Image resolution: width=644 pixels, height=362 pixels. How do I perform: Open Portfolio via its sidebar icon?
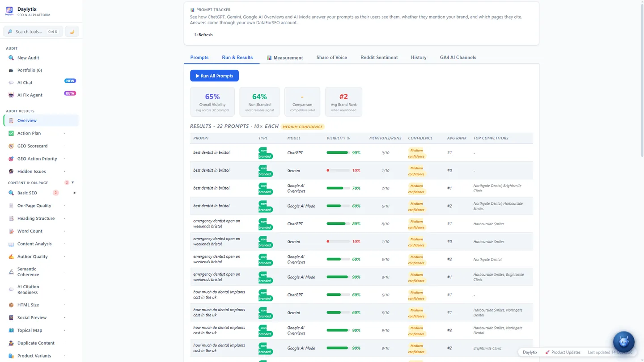11,70
